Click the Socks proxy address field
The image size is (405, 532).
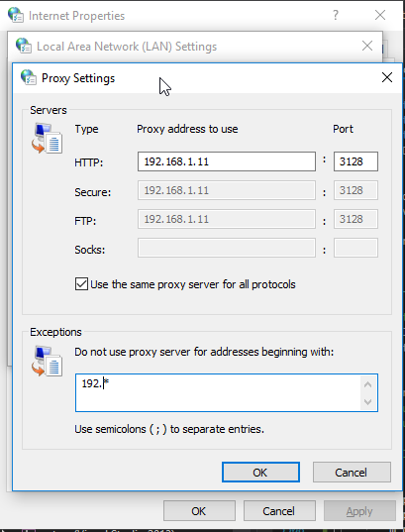click(x=227, y=248)
